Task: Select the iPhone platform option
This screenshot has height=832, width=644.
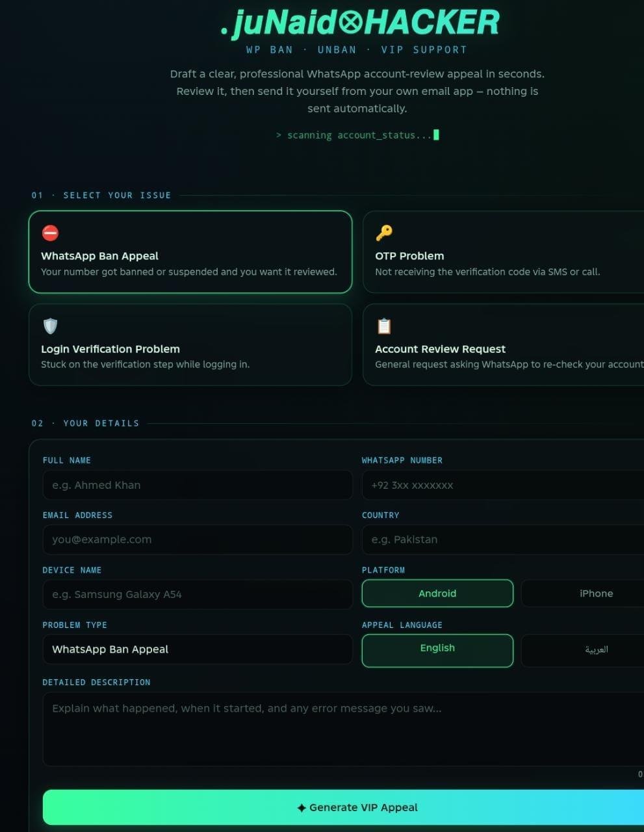Action: click(x=583, y=593)
